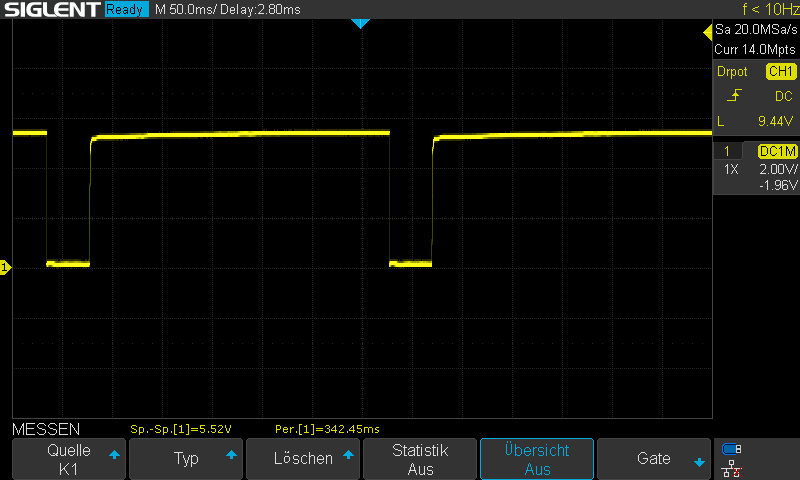Toggle Übersicht Aus overview
The height and width of the screenshot is (480, 800).
pyautogui.click(x=537, y=459)
